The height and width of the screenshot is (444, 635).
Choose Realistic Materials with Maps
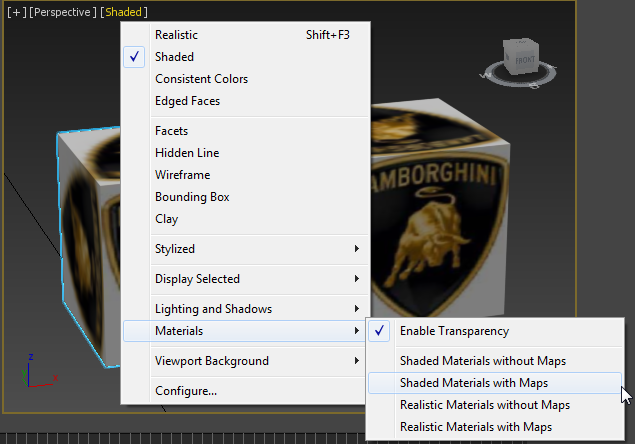495,427
